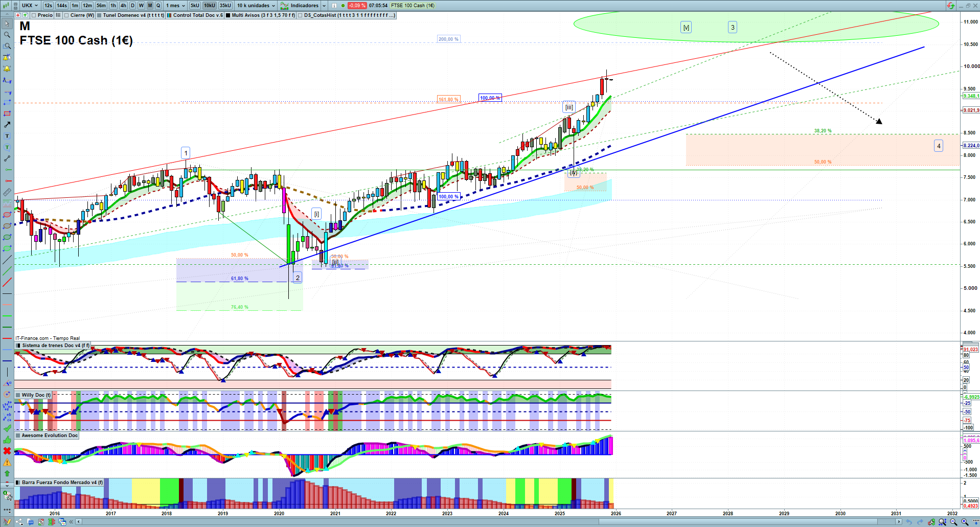The height and width of the screenshot is (527, 980).
Task: Select the 12s timeframe
Action: 48,6
